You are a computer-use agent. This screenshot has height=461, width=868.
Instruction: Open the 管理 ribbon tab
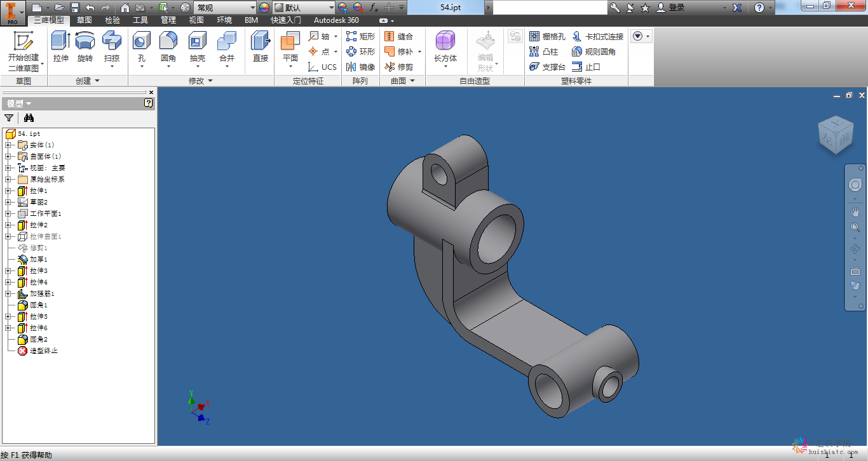(x=168, y=20)
